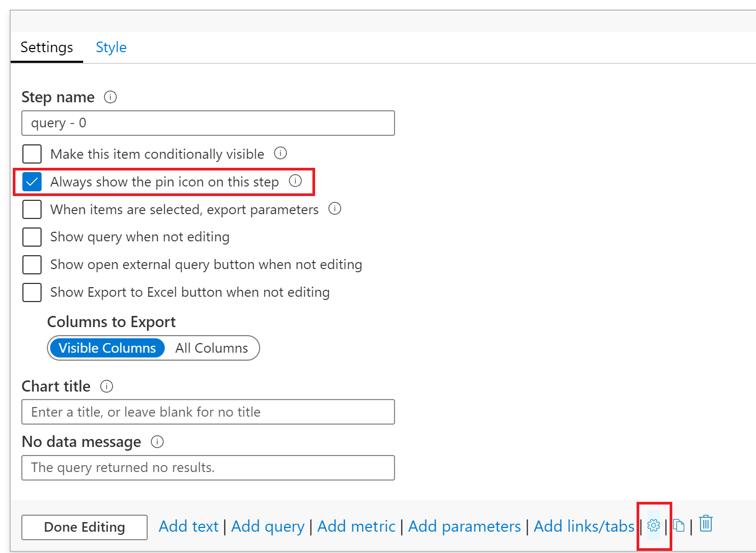Viewport: 756px width, 553px height.
Task: Click the Add query link
Action: (x=268, y=526)
